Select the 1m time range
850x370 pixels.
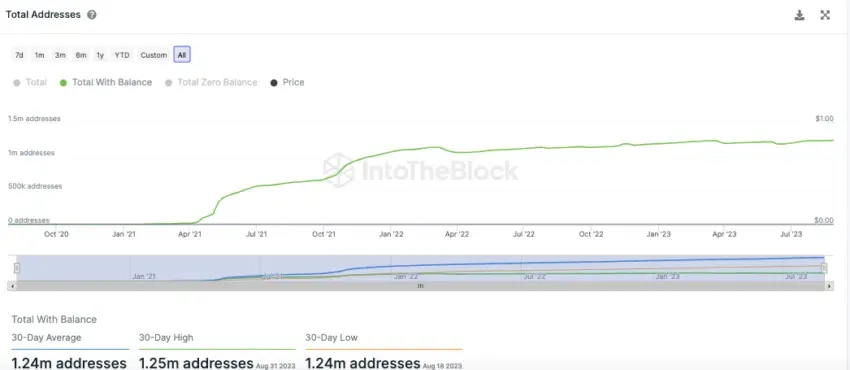[x=39, y=55]
